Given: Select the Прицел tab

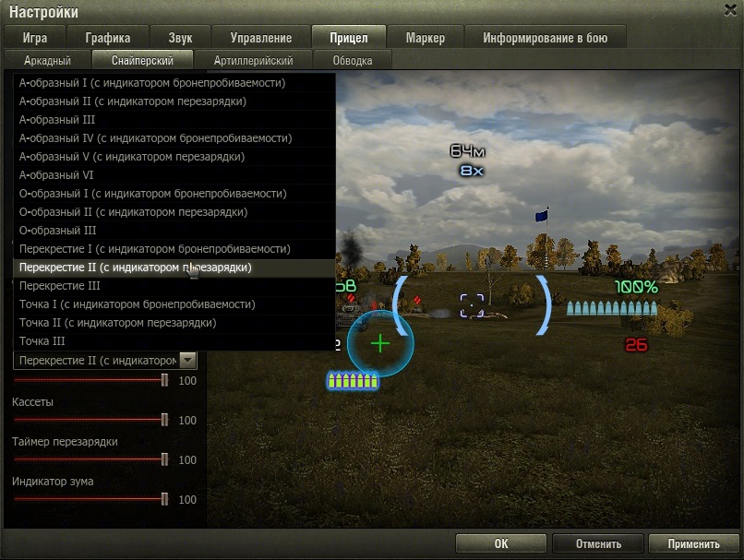Looking at the screenshot, I should [349, 38].
